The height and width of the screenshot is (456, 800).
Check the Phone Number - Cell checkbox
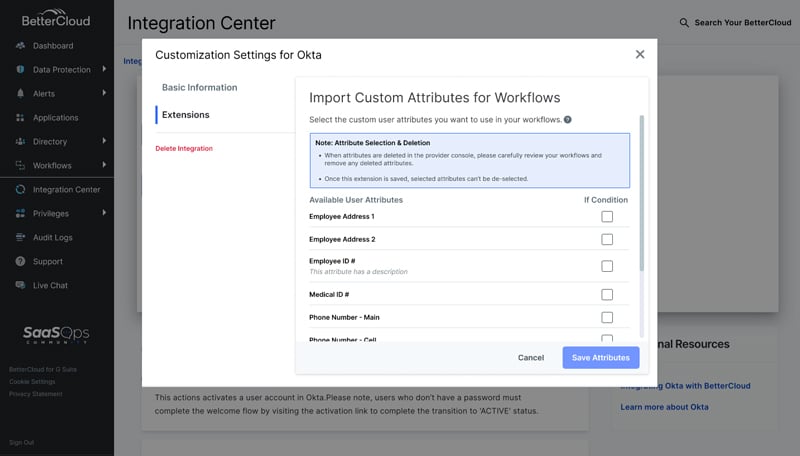[607, 338]
